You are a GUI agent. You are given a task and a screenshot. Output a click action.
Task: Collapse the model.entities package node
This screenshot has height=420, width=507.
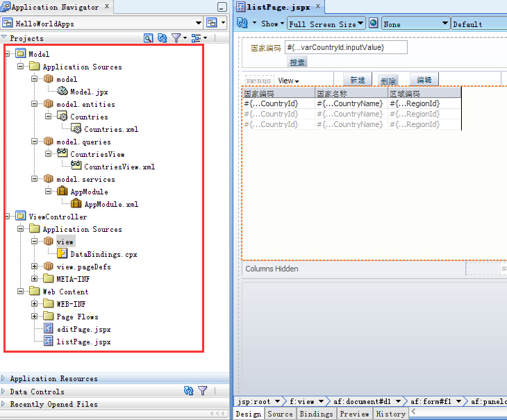pyautogui.click(x=34, y=103)
